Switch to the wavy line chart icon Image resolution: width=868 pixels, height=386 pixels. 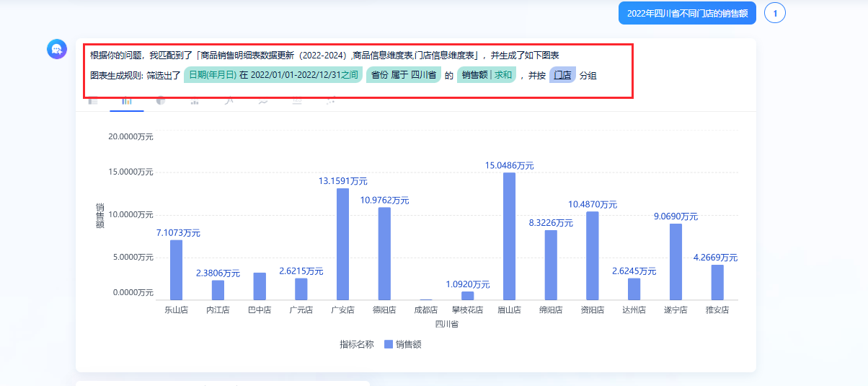pos(263,101)
